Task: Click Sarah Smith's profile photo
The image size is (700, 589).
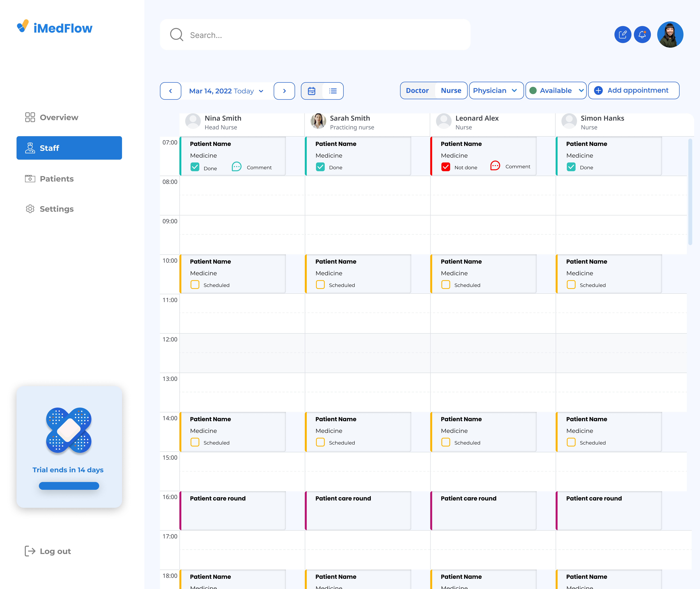Action: point(318,121)
